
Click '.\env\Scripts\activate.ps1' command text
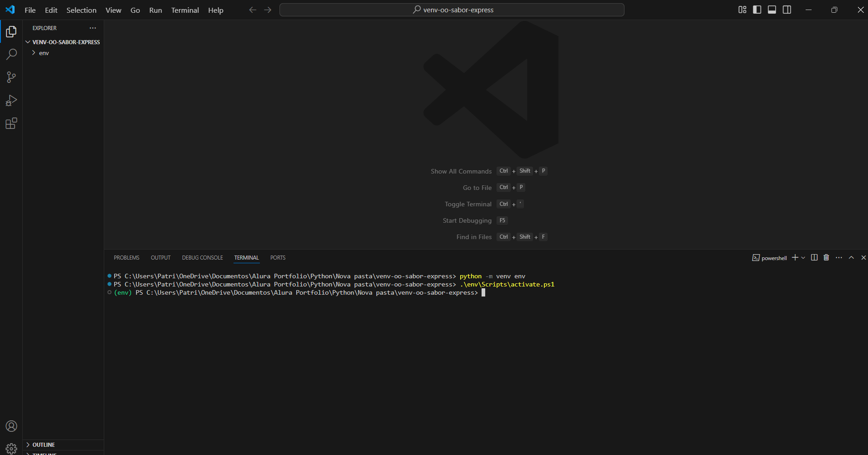507,284
